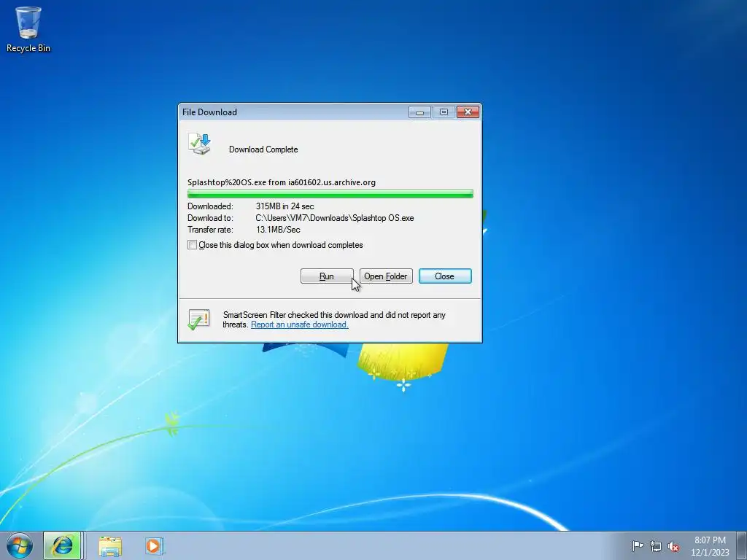Screen dimensions: 747x560
Task: Select the Recycle Bin desktop icon
Action: pos(28,29)
